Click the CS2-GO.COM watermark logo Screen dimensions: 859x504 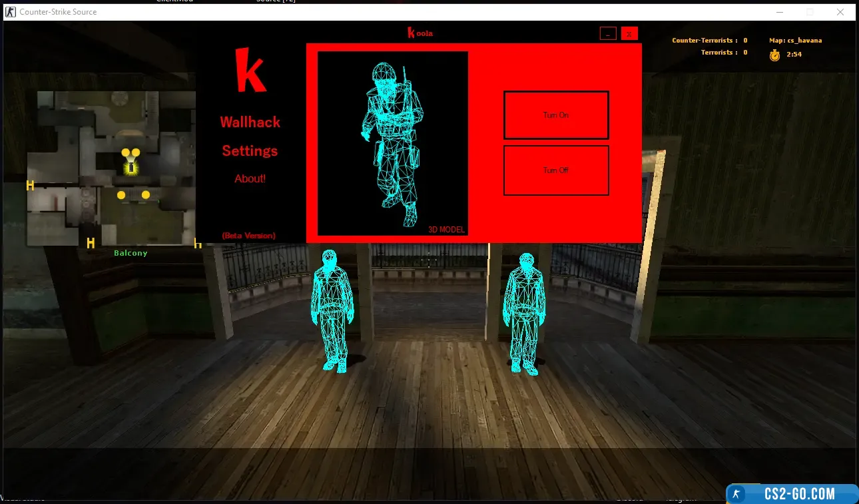tap(792, 493)
